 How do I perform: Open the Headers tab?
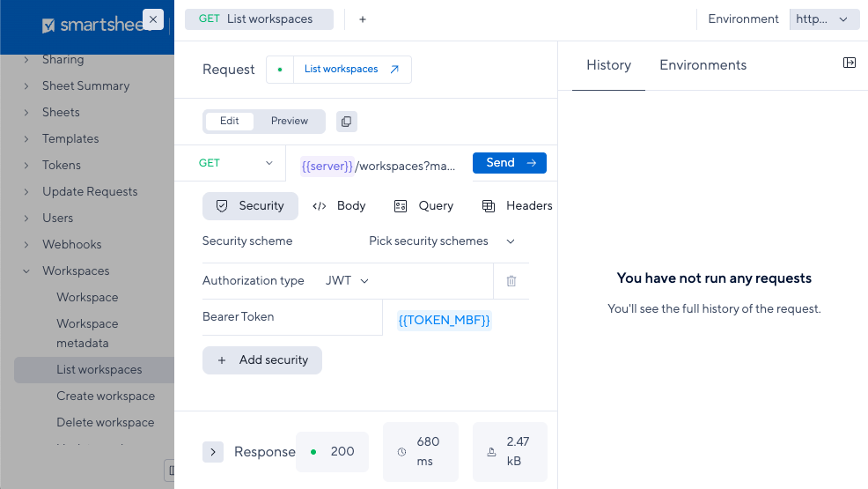tap(518, 206)
